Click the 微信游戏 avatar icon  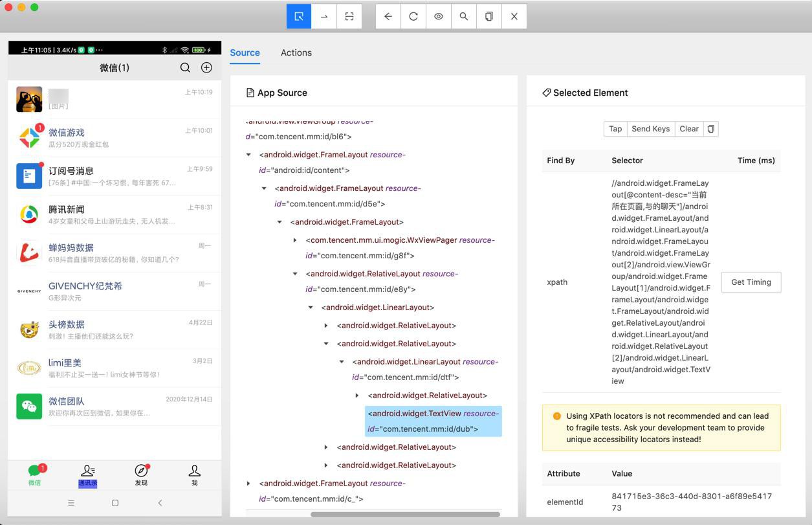point(29,137)
